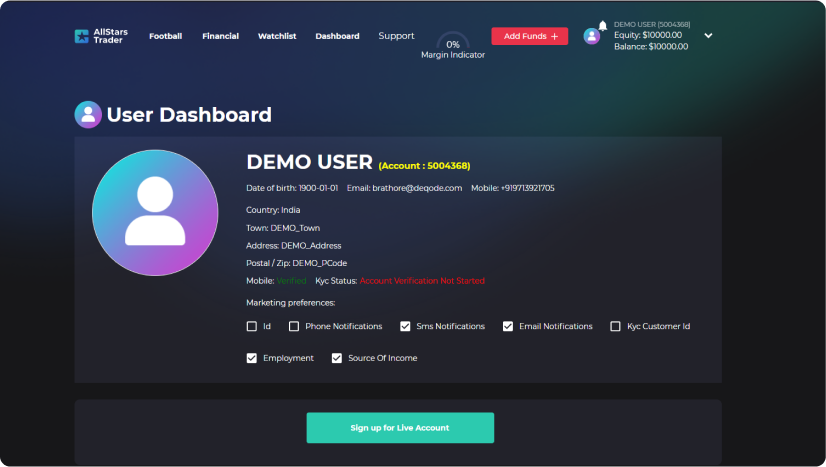The width and height of the screenshot is (826, 467).
Task: Toggle Source Of Income checkbox
Action: tap(337, 358)
